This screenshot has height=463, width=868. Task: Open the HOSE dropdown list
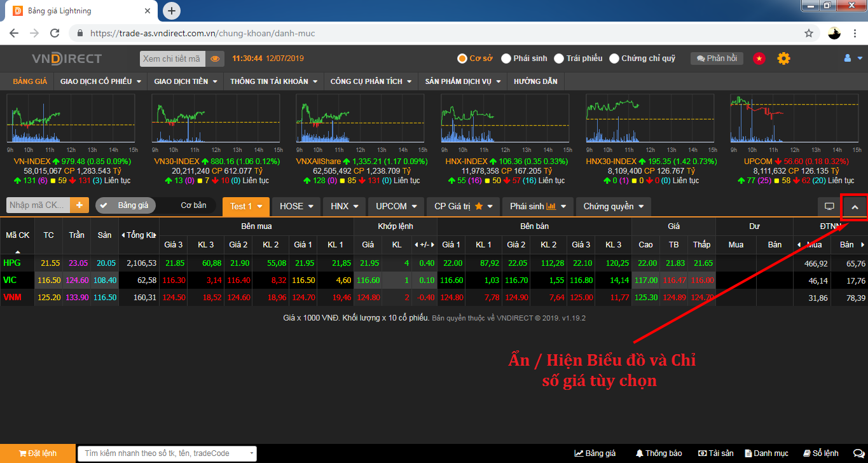tap(296, 206)
